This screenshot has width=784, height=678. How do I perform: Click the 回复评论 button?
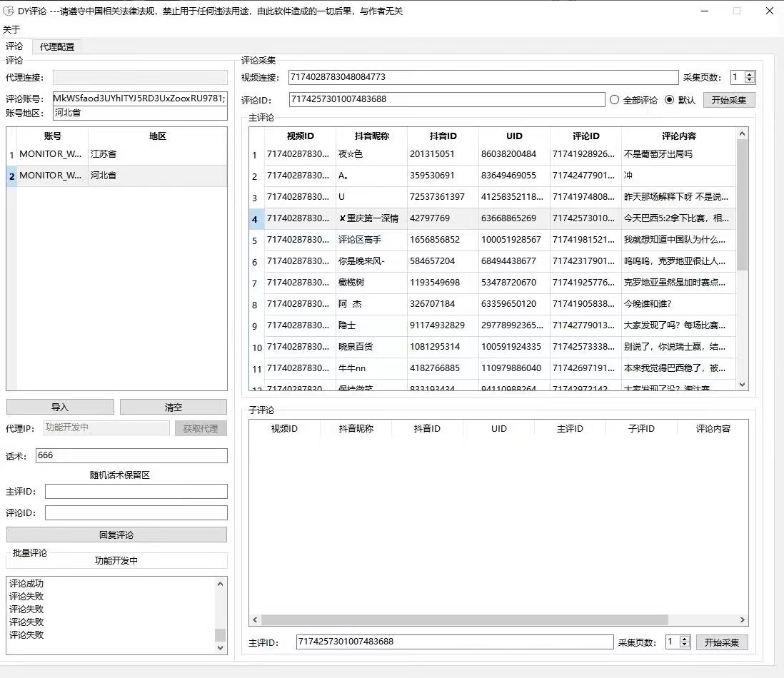(116, 535)
